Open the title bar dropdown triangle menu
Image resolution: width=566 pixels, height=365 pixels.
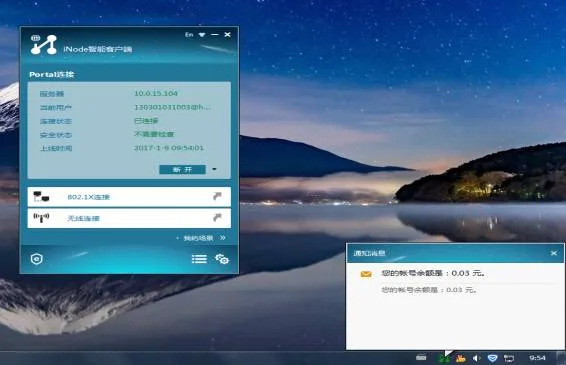point(202,35)
